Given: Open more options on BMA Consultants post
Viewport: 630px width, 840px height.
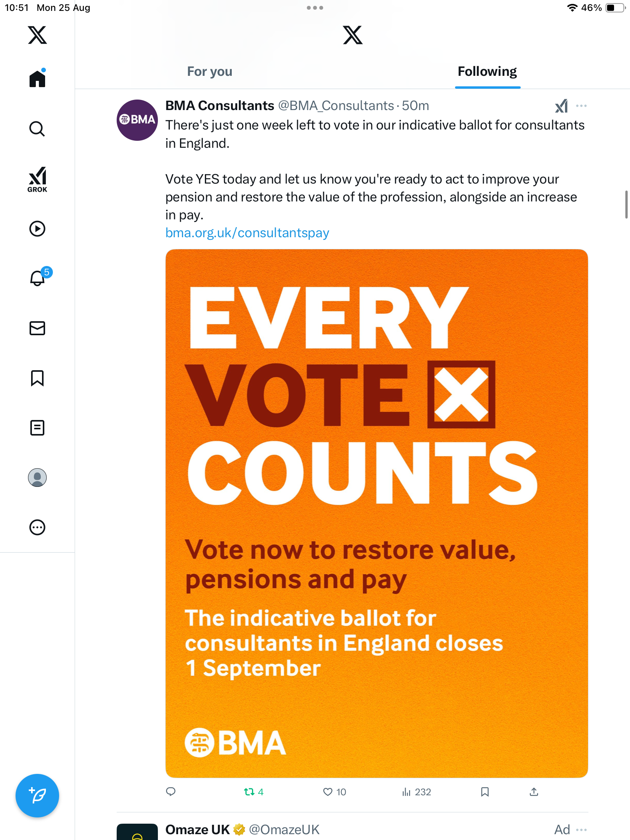Looking at the screenshot, I should pos(581,106).
